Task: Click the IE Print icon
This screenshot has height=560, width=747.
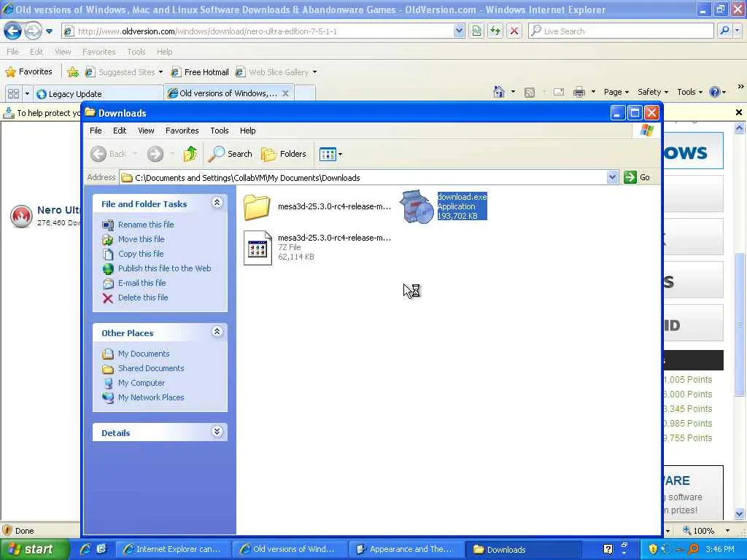Action: point(579,92)
